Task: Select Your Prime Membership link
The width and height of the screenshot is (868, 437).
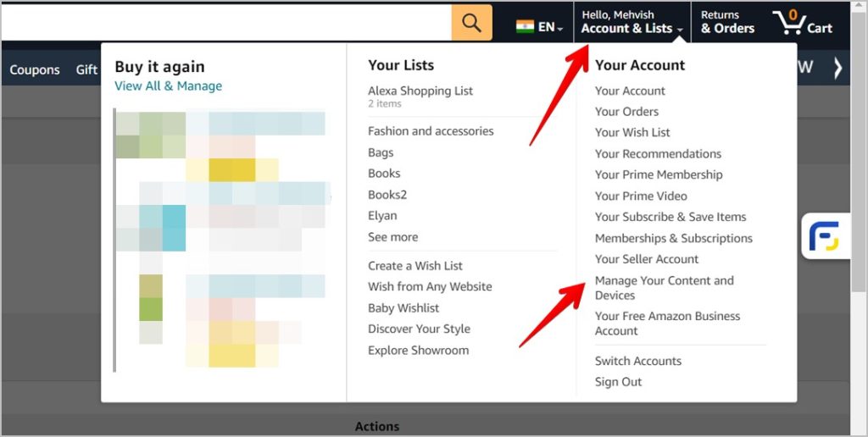Action: pos(659,174)
